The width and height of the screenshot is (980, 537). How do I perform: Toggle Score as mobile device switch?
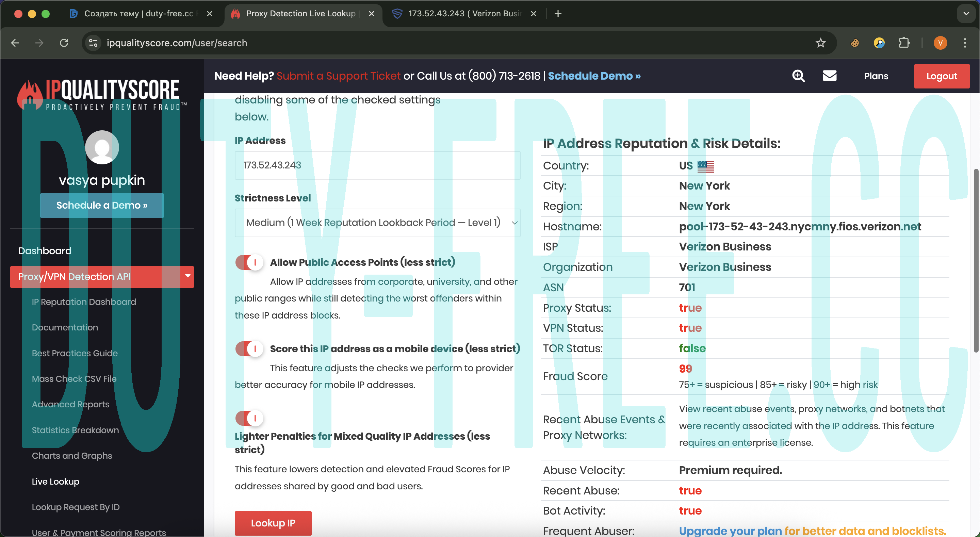tap(249, 348)
